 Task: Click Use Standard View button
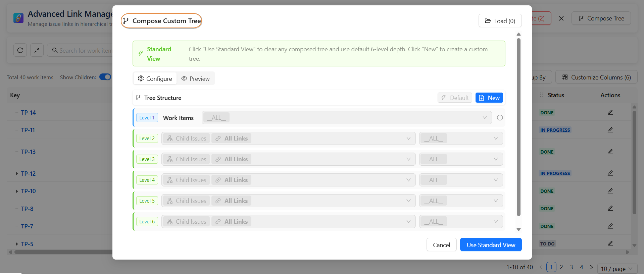point(491,245)
